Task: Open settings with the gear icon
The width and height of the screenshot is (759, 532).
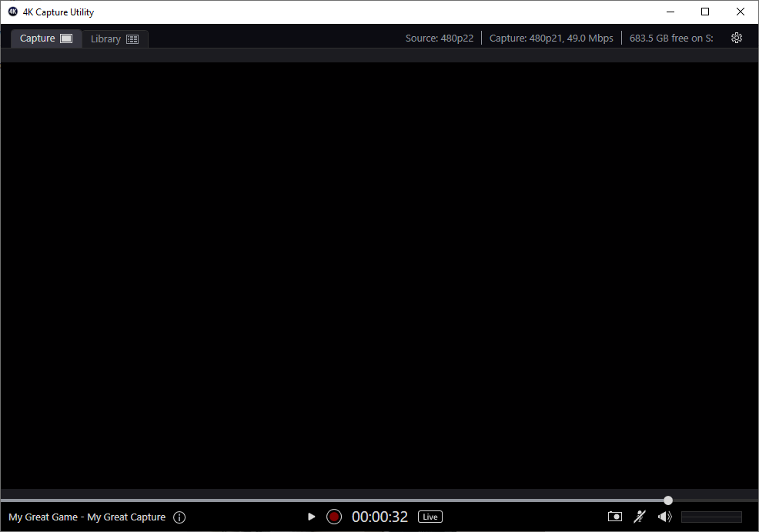Action: pos(736,37)
